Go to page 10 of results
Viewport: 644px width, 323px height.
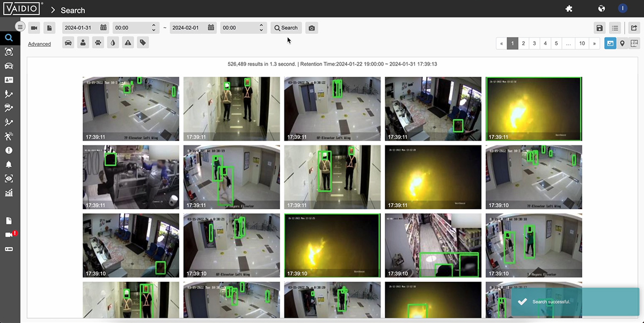pyautogui.click(x=582, y=43)
